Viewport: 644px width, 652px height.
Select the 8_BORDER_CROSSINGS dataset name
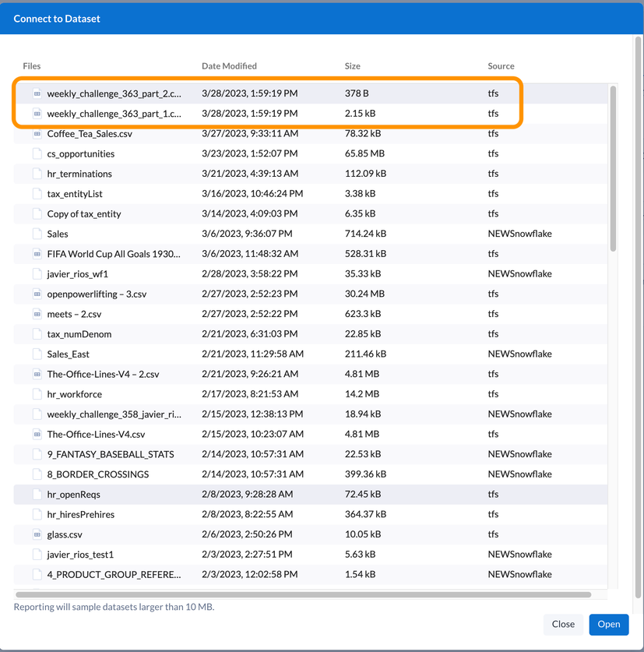pyautogui.click(x=97, y=474)
